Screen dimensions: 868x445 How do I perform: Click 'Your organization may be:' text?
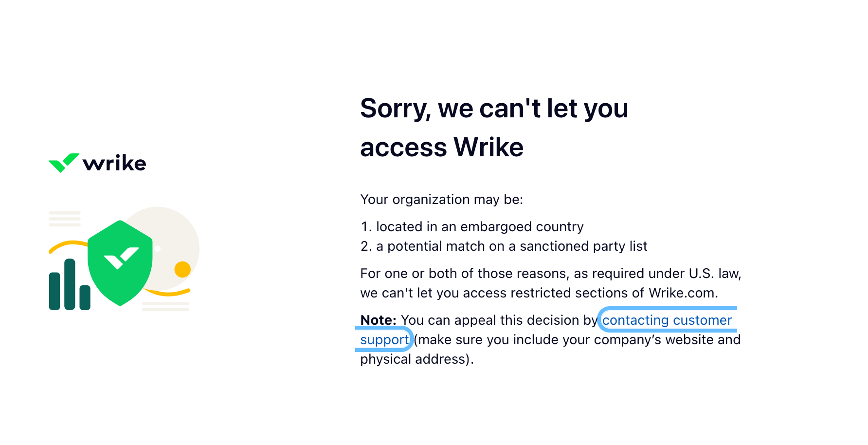pyautogui.click(x=442, y=200)
